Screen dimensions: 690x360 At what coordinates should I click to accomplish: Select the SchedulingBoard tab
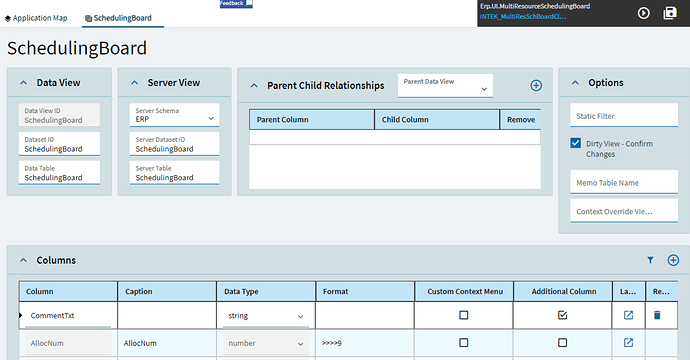coord(118,18)
